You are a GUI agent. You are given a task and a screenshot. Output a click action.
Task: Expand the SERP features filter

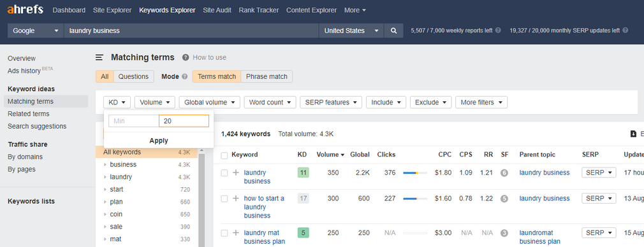point(331,102)
